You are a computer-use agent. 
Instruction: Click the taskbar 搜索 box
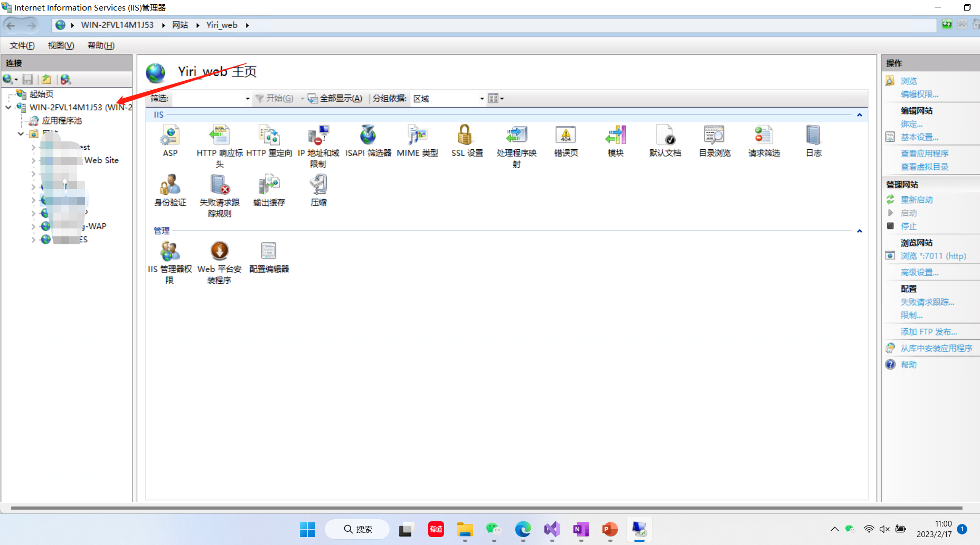357,529
